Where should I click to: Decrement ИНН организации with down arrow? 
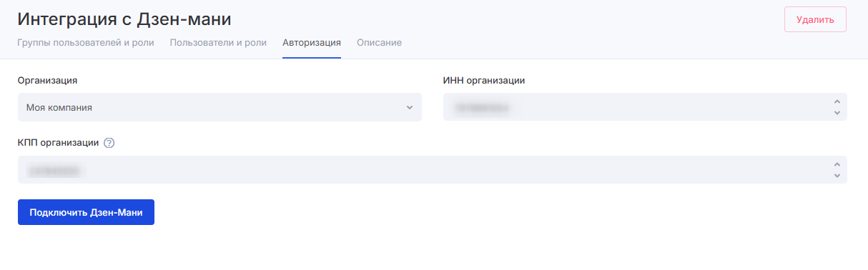click(x=837, y=112)
